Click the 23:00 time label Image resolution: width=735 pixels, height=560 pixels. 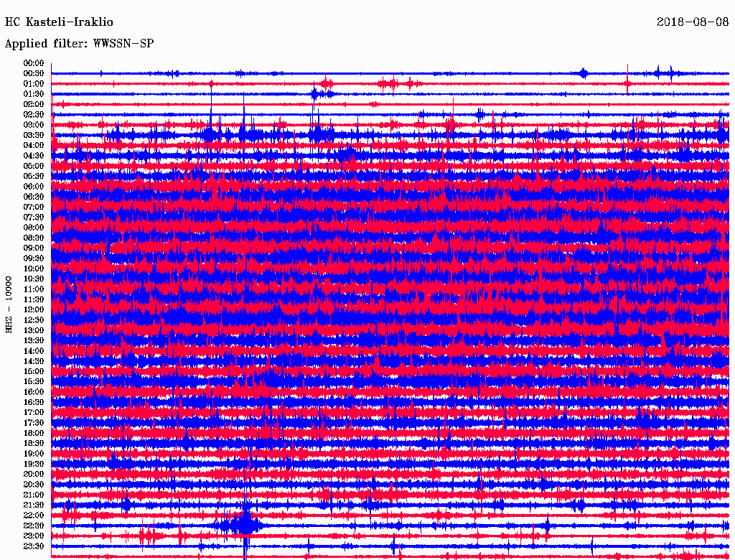[34, 536]
